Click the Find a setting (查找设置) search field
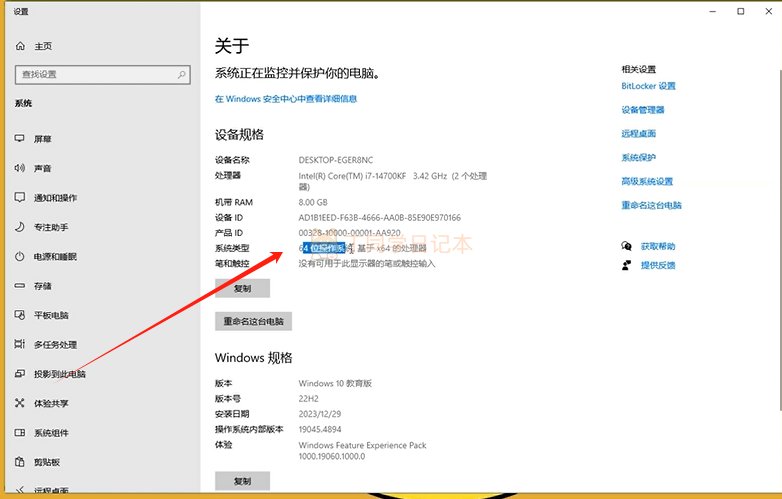The image size is (782, 499). point(95,75)
